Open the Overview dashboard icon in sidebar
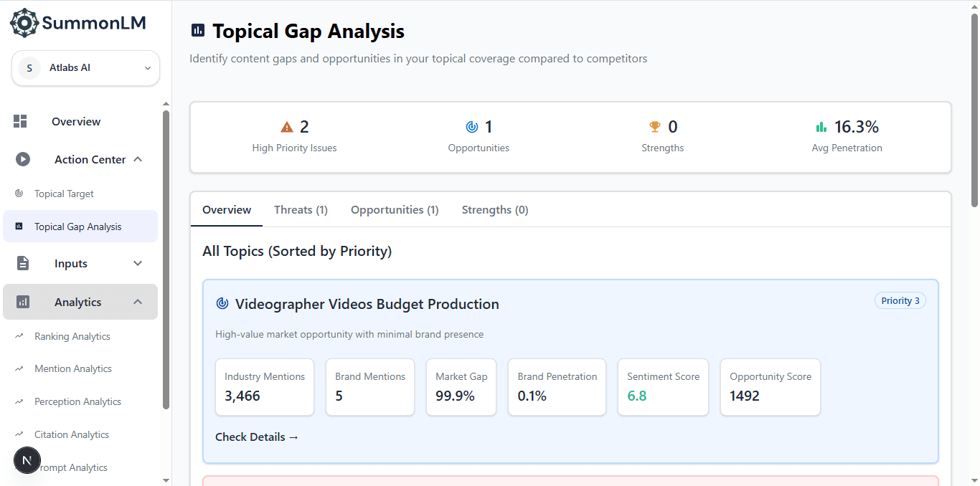This screenshot has height=486, width=980. (x=20, y=121)
